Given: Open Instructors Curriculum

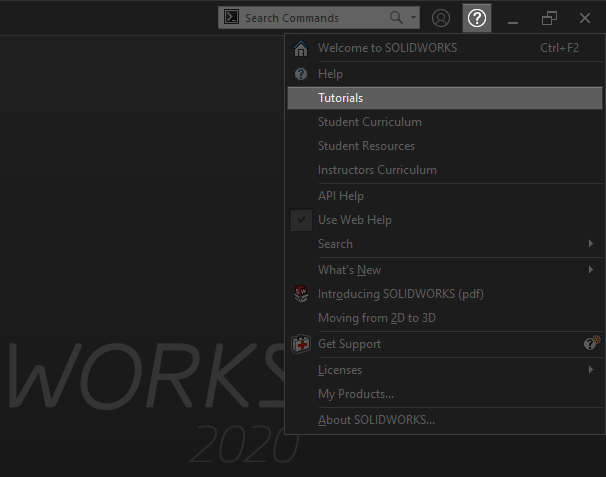Looking at the screenshot, I should coord(377,170).
